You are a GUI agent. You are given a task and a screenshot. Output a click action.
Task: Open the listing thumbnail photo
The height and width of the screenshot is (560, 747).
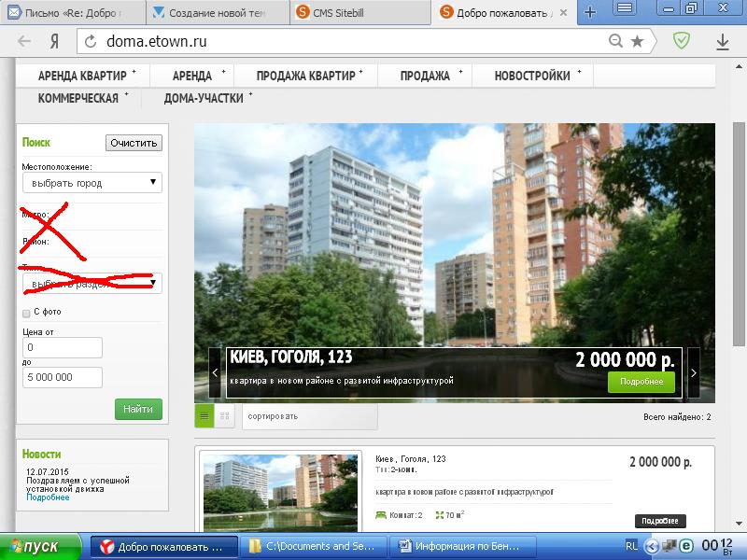pos(280,493)
